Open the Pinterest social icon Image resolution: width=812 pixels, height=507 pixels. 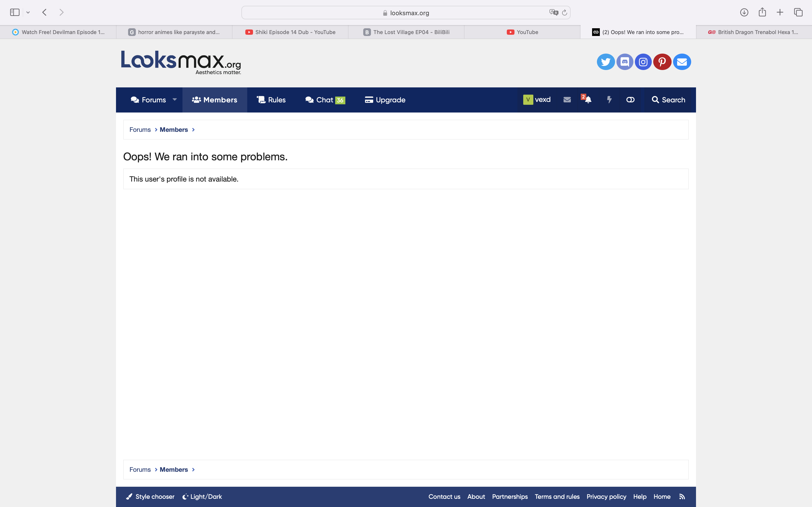[662, 62]
